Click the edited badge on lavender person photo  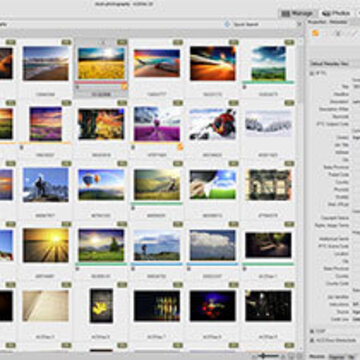point(180,147)
